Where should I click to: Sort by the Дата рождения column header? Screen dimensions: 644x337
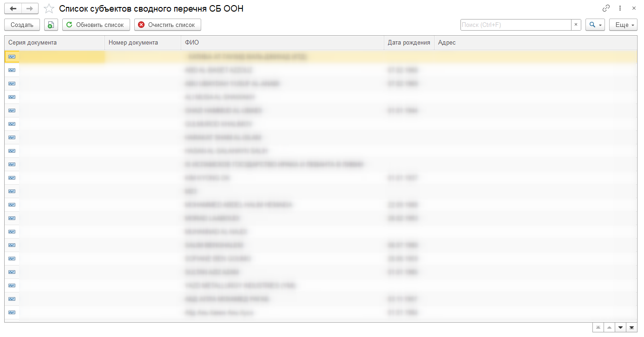[x=409, y=42]
